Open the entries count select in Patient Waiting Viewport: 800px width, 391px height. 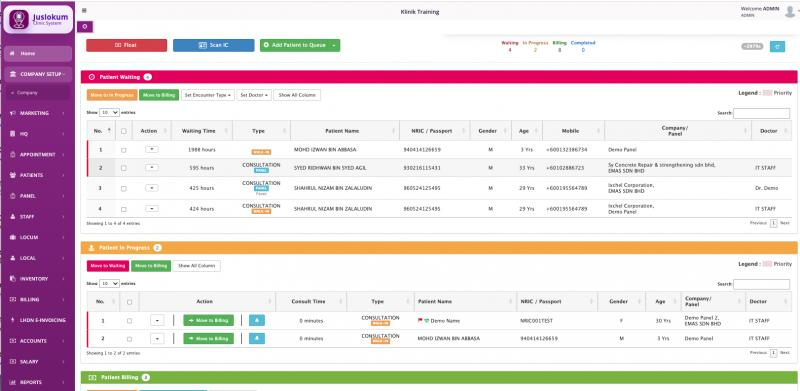(109, 112)
